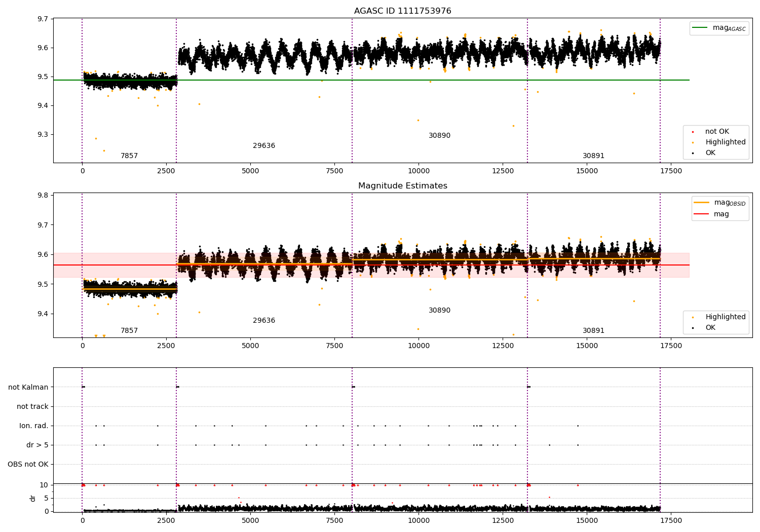This screenshot has height=532, width=760.
Task: Select the 'not OK' legend entry in top plot
Action: click(717, 132)
